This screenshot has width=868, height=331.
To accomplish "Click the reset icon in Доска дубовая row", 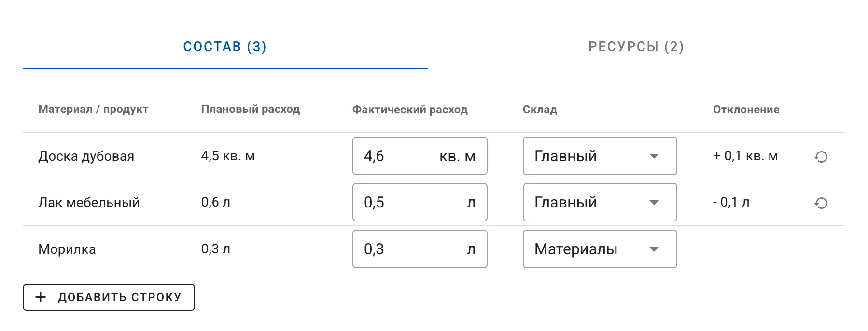I will tap(822, 156).
